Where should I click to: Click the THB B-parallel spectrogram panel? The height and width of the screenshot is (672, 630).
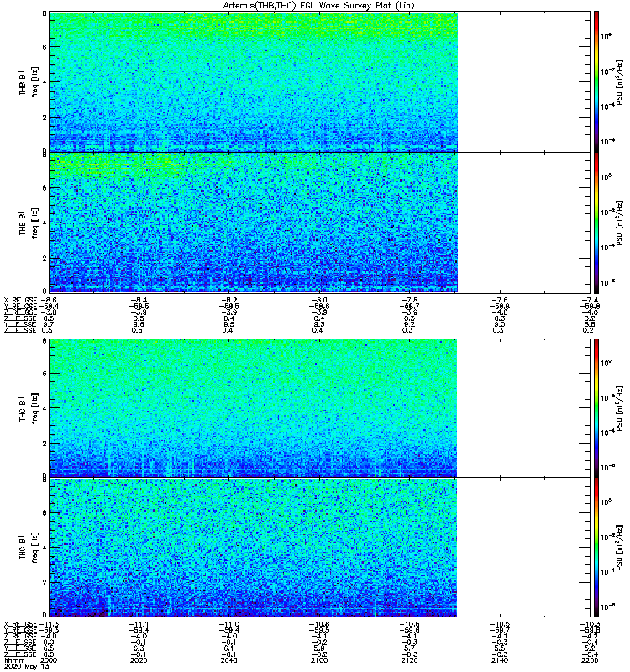pyautogui.click(x=320, y=223)
